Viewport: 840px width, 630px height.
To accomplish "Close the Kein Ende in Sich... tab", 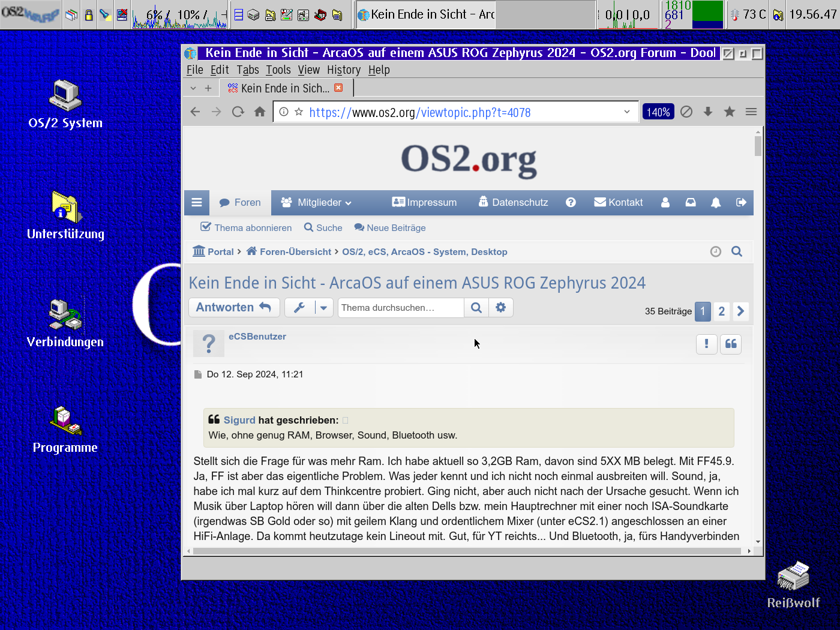I will 338,88.
